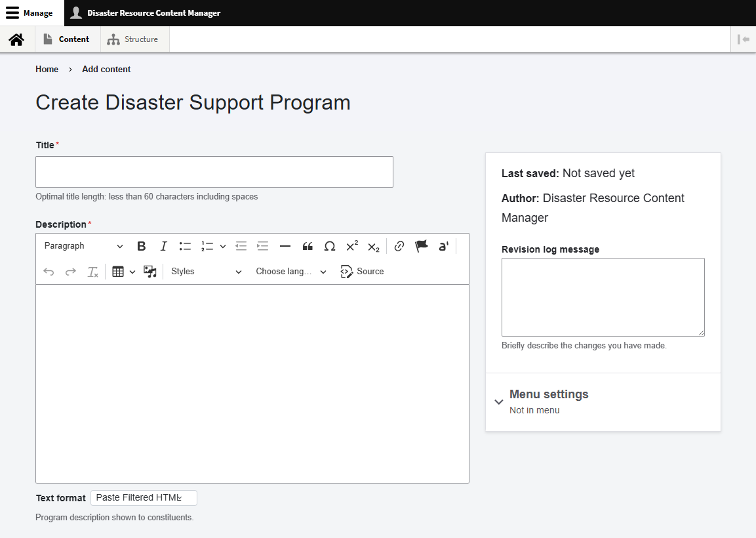The height and width of the screenshot is (538, 756).
Task: Insert a block quote
Action: [x=308, y=246]
